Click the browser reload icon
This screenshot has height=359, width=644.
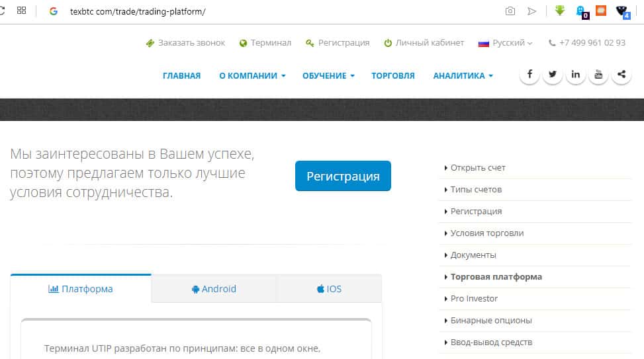2,11
